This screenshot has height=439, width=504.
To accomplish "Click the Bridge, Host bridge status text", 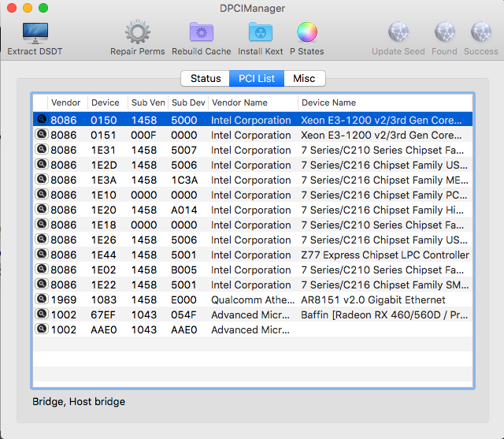I will 79,402.
